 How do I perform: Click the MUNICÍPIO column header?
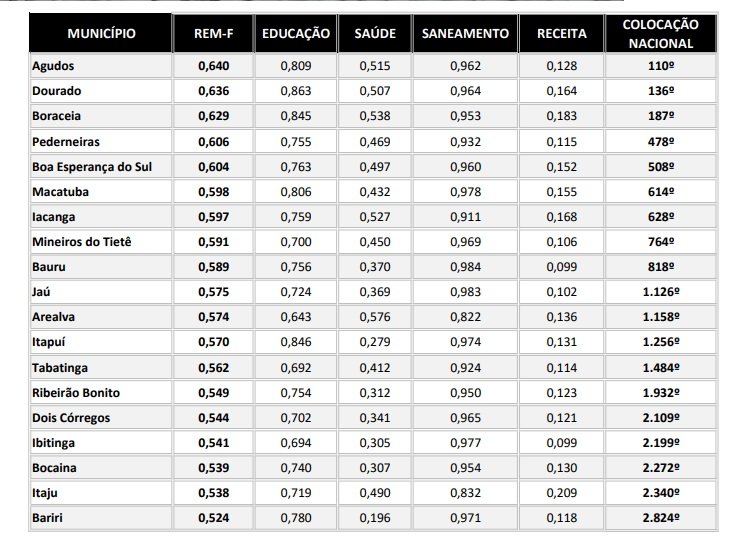[x=101, y=34]
